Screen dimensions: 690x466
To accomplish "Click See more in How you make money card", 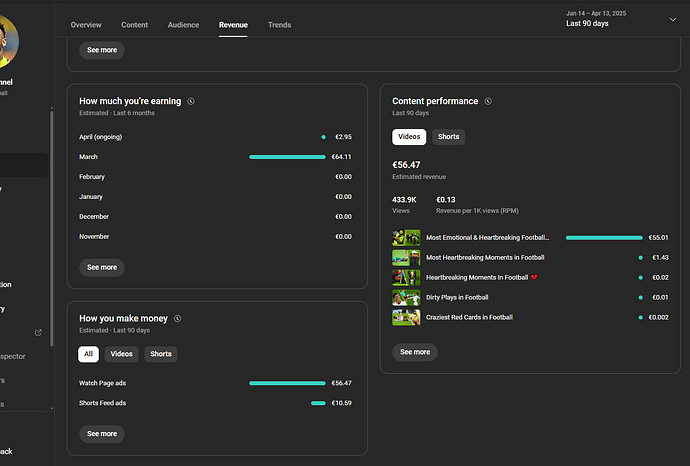I will [102, 434].
